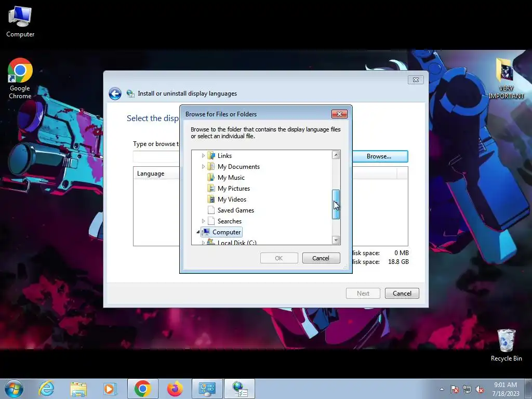Click the folder tree scroll up arrow

tap(336, 155)
